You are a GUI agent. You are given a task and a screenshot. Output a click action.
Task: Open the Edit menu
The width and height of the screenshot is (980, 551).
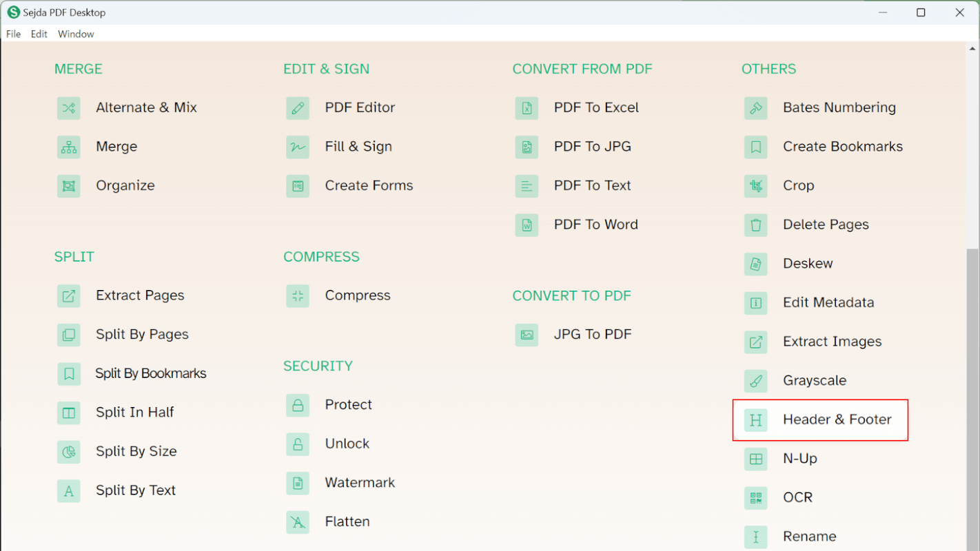pos(39,34)
